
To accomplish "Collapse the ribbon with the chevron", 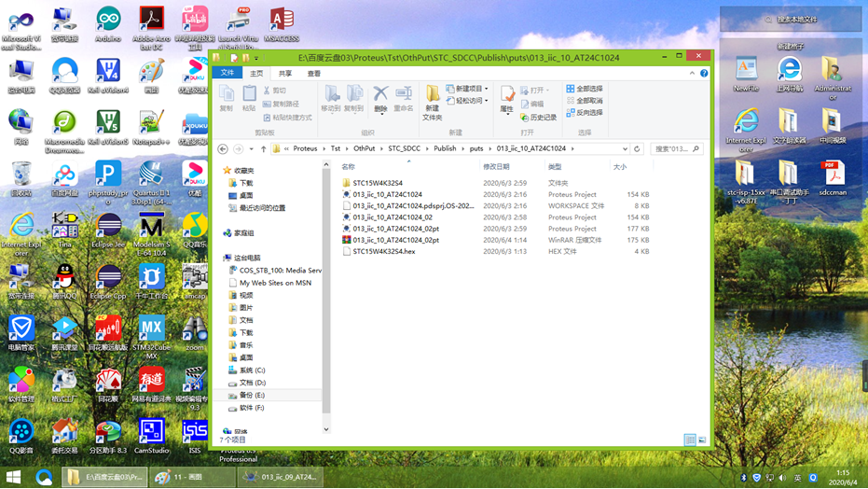I will (x=692, y=73).
